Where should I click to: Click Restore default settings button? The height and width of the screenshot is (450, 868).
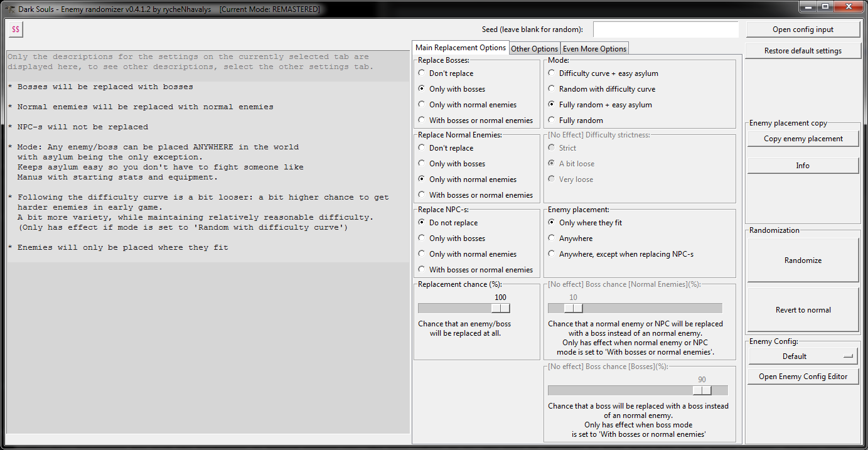coord(803,51)
